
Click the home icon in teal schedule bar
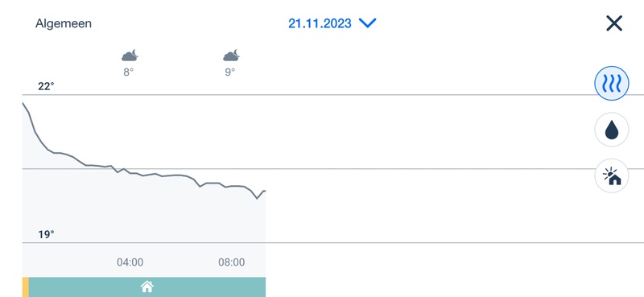[147, 287]
